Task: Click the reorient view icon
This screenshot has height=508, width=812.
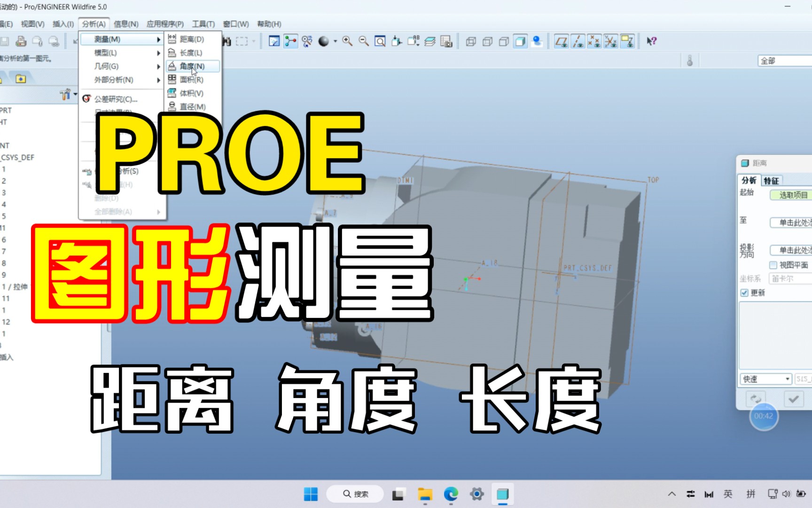Action: (x=397, y=41)
